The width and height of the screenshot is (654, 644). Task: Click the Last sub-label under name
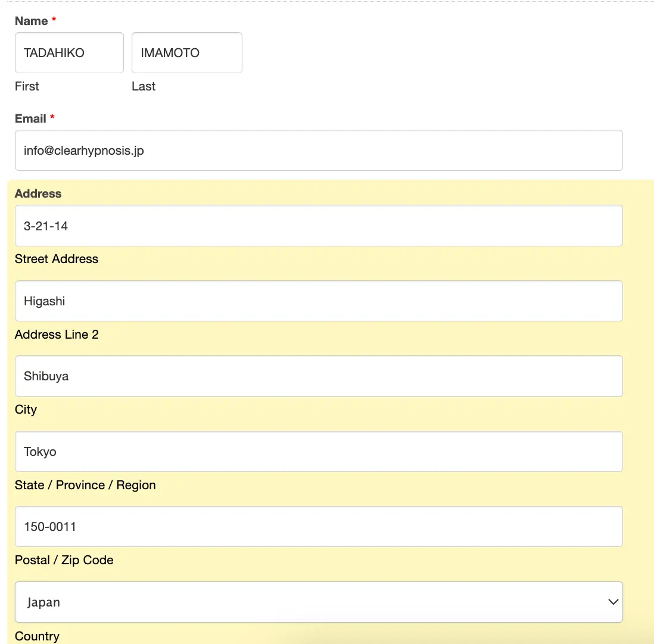pos(144,86)
